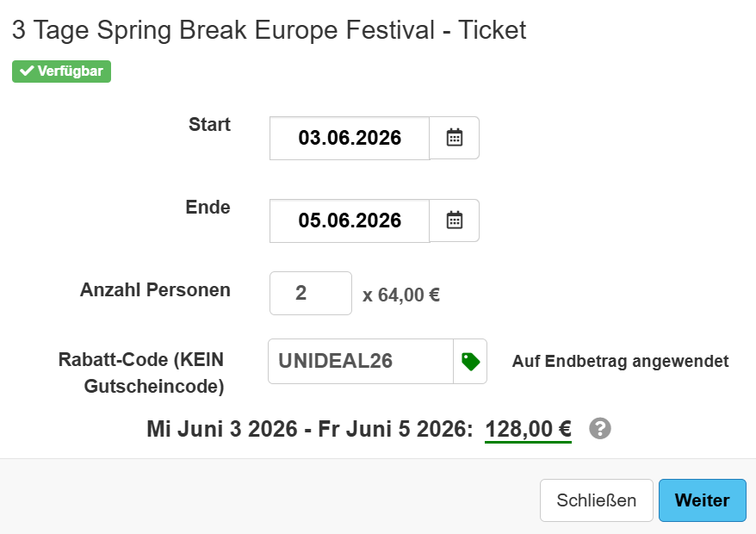Click the x 64,00 € unit price label
756x534 pixels.
point(402,294)
